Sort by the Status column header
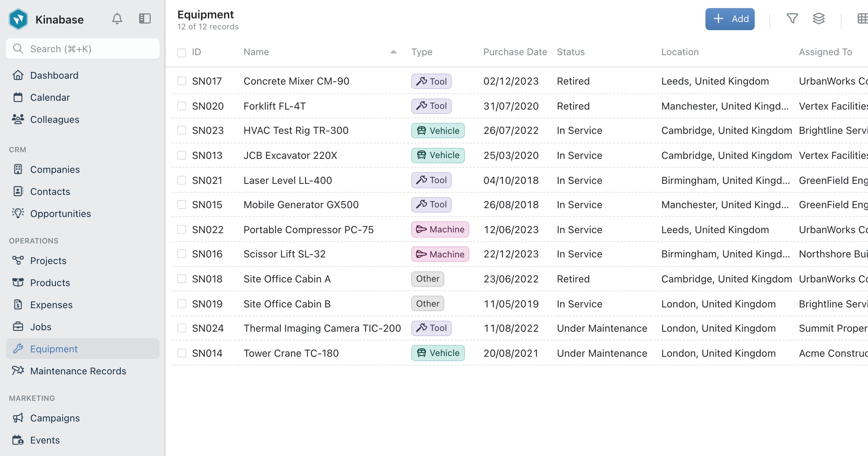The width and height of the screenshot is (868, 456). [571, 52]
